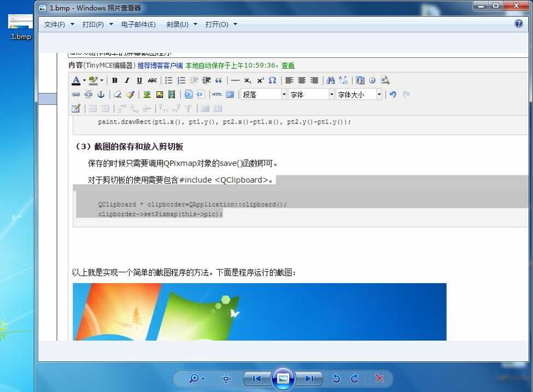Toggle the bulleted list button

pyautogui.click(x=168, y=80)
